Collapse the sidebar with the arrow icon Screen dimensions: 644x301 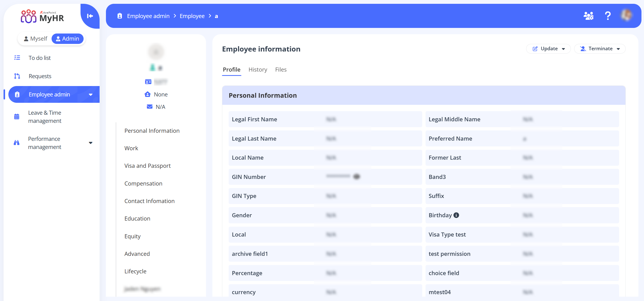tap(90, 16)
